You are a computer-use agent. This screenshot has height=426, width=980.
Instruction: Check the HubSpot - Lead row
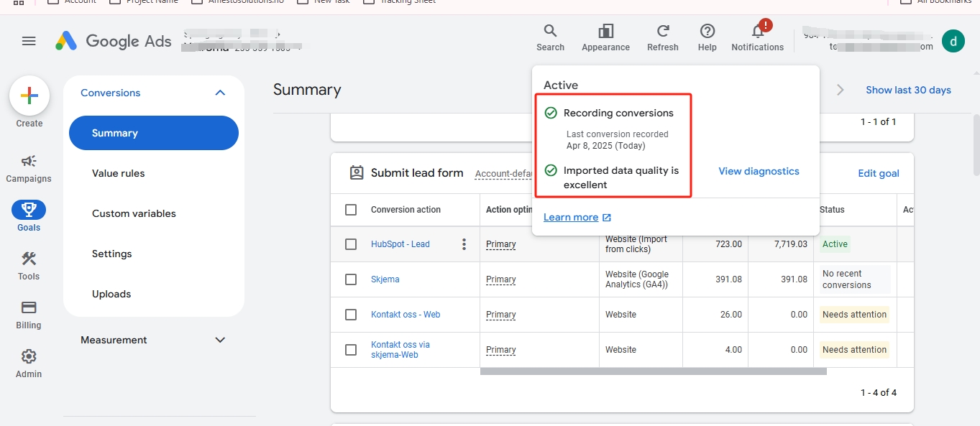pyautogui.click(x=351, y=244)
